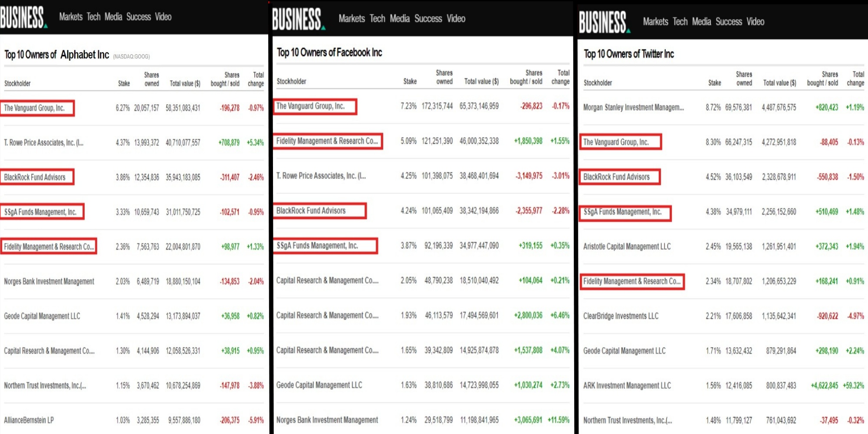The height and width of the screenshot is (434, 868).
Task: Click SSgA Funds Management in Twitter owners
Action: coord(622,212)
